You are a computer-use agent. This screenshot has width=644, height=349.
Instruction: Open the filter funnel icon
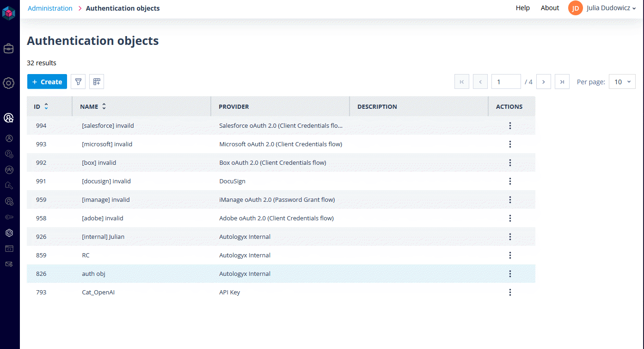[78, 81]
